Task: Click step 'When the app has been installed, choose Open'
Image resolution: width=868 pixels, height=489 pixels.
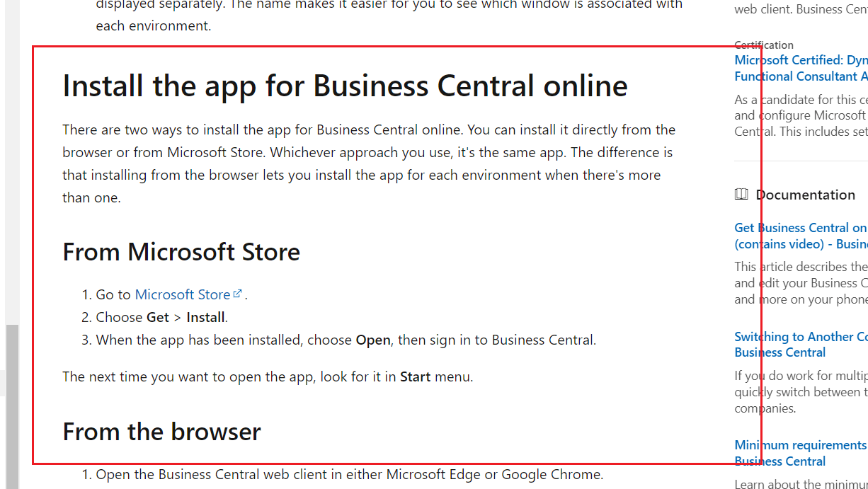Action: [x=346, y=340]
